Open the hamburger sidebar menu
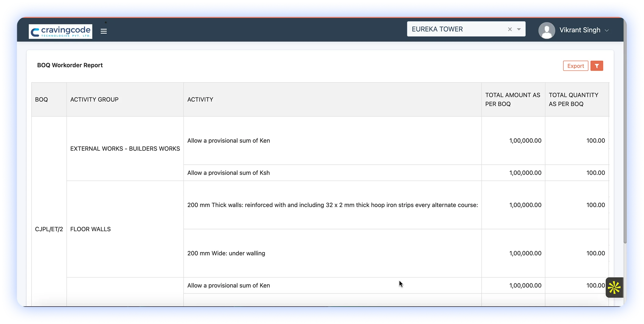Viewport: 644px width, 324px height. [104, 31]
